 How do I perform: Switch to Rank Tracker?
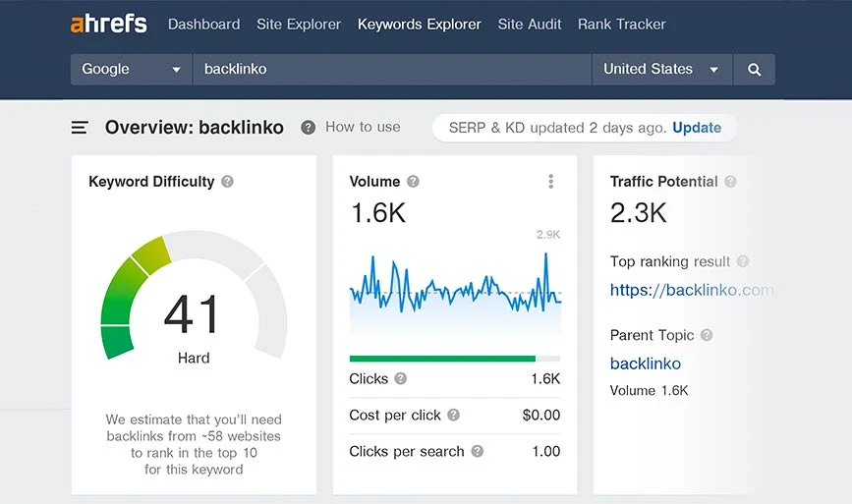(x=622, y=24)
